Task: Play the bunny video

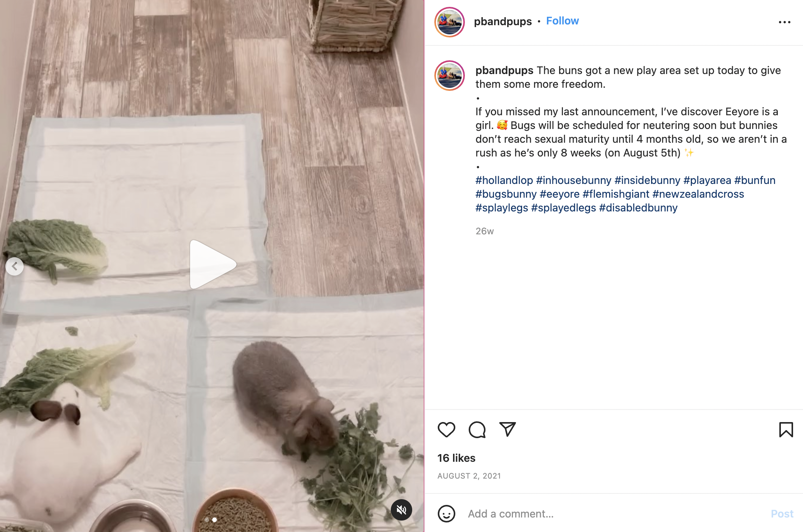Action: [212, 264]
